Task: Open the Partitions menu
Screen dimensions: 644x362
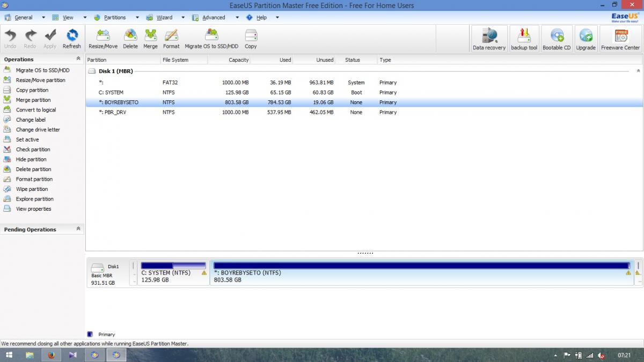Action: pyautogui.click(x=114, y=17)
